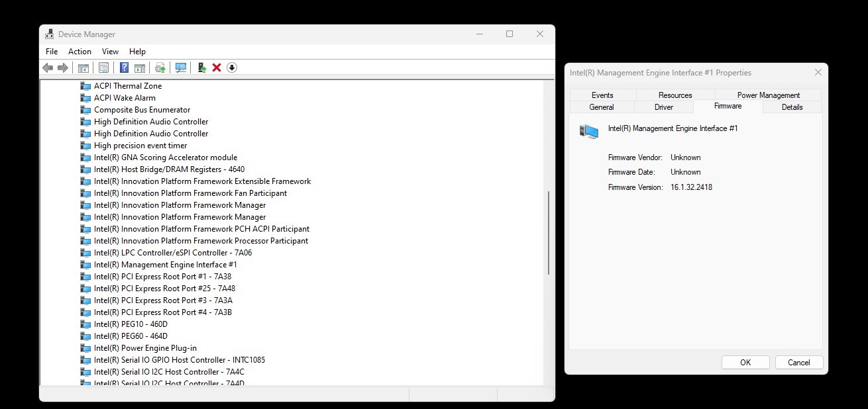Click the icon next to GNA Scoring Accelerator module
Image resolution: width=868 pixels, height=409 pixels.
pos(85,158)
